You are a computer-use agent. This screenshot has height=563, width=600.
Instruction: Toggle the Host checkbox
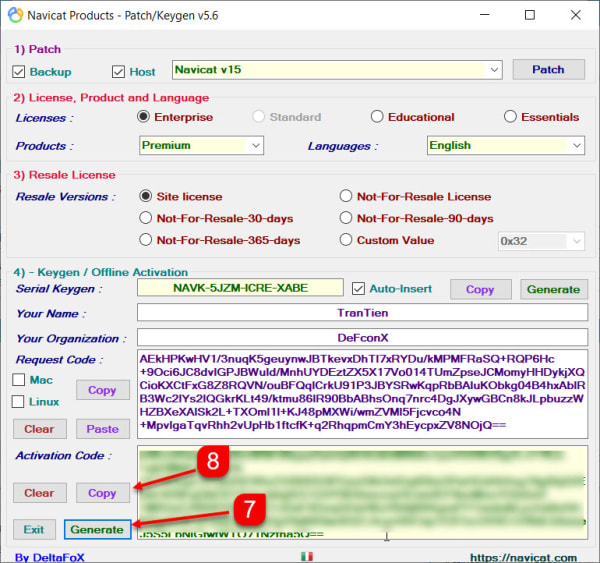click(x=118, y=72)
